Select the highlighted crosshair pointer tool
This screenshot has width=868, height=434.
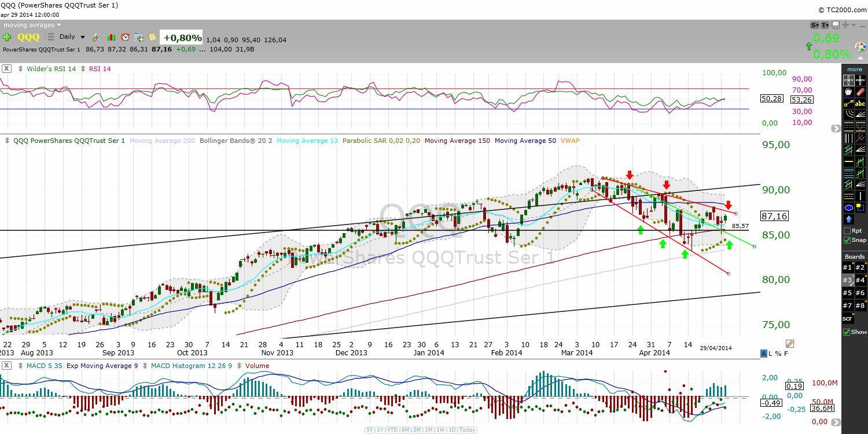point(848,80)
